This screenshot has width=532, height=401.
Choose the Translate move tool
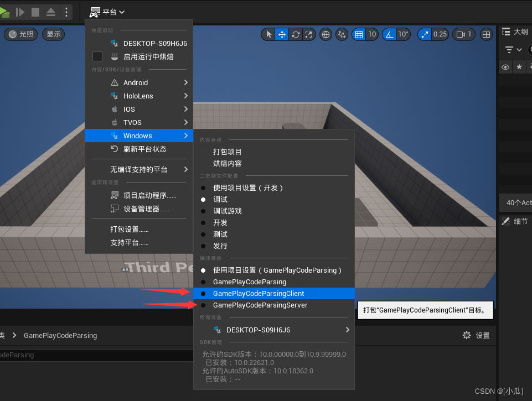(282, 34)
